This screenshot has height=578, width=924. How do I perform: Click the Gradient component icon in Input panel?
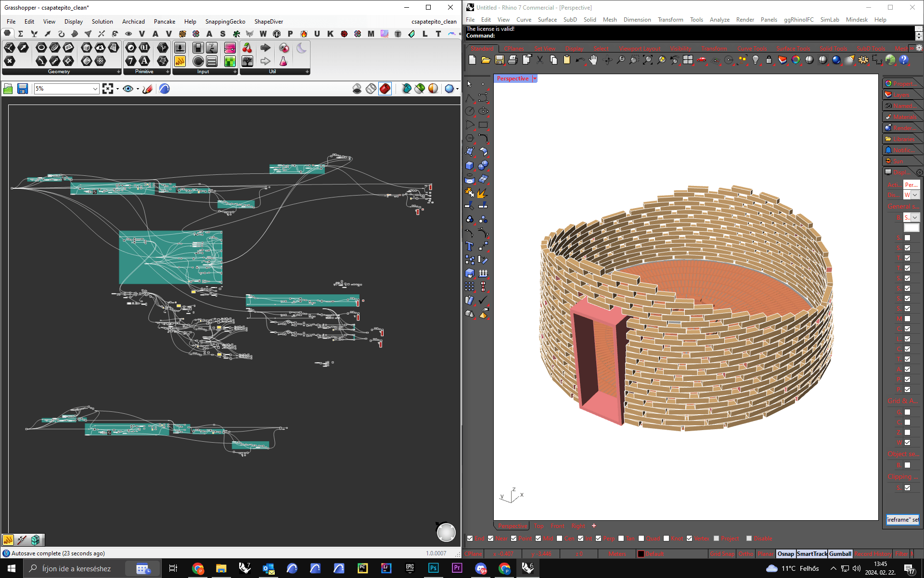click(x=230, y=48)
